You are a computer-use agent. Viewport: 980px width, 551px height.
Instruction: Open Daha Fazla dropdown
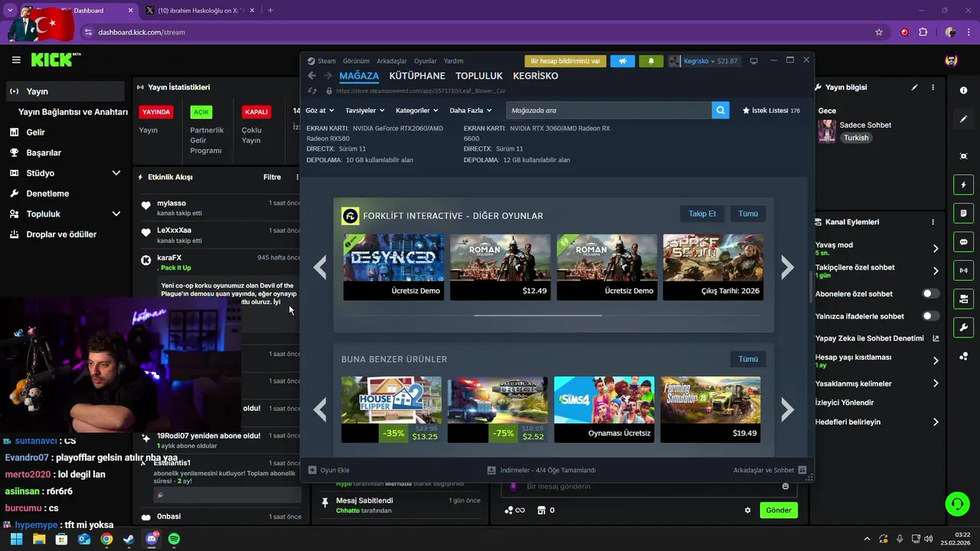click(x=470, y=110)
